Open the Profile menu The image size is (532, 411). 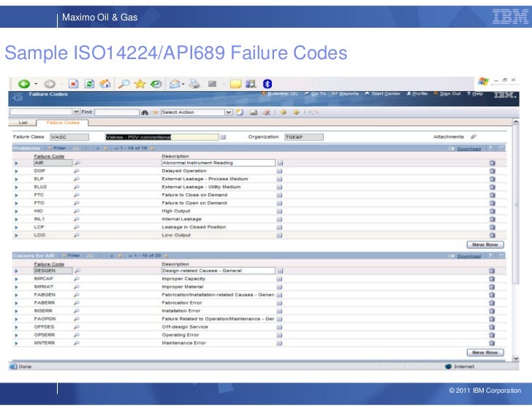point(417,93)
